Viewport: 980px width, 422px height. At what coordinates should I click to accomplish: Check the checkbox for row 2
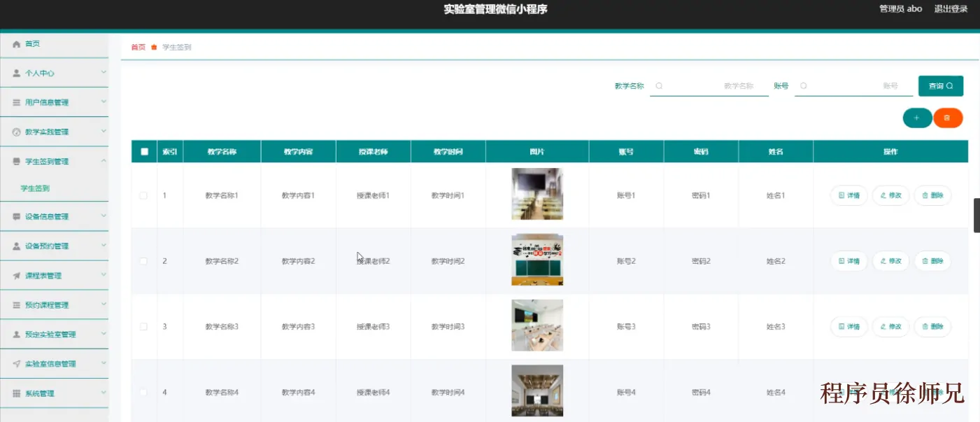point(143,261)
